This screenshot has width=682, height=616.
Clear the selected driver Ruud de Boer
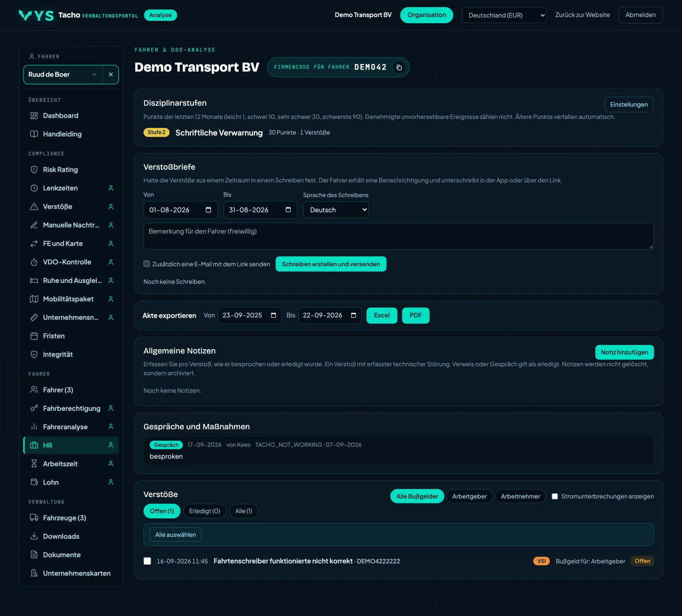(111, 75)
